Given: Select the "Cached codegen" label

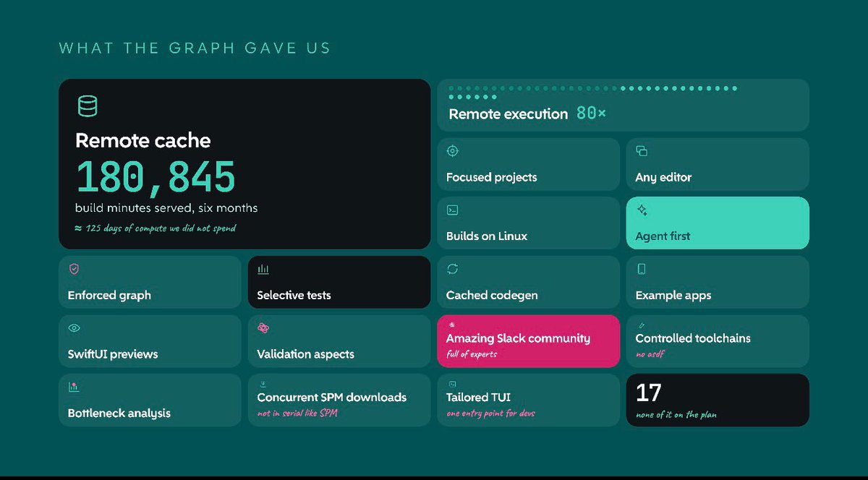Looking at the screenshot, I should (492, 295).
